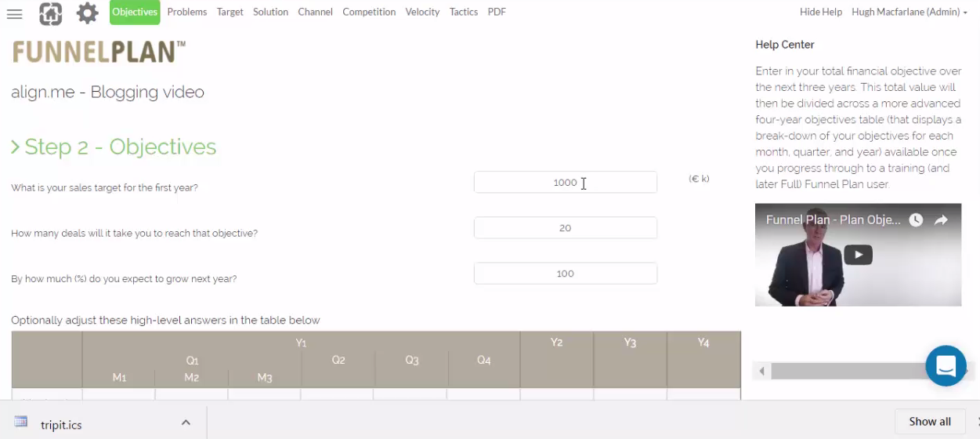Click the home dashboard icon

[50, 13]
